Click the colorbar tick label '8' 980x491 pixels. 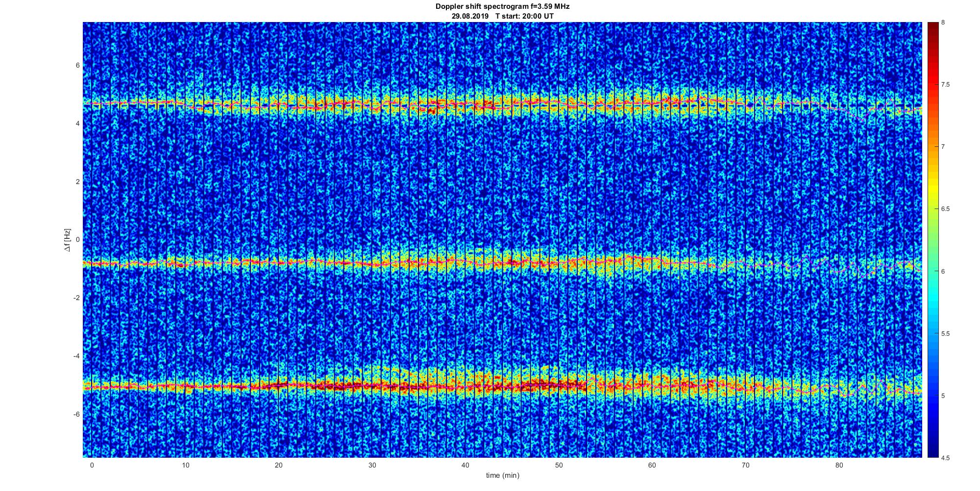pos(943,23)
